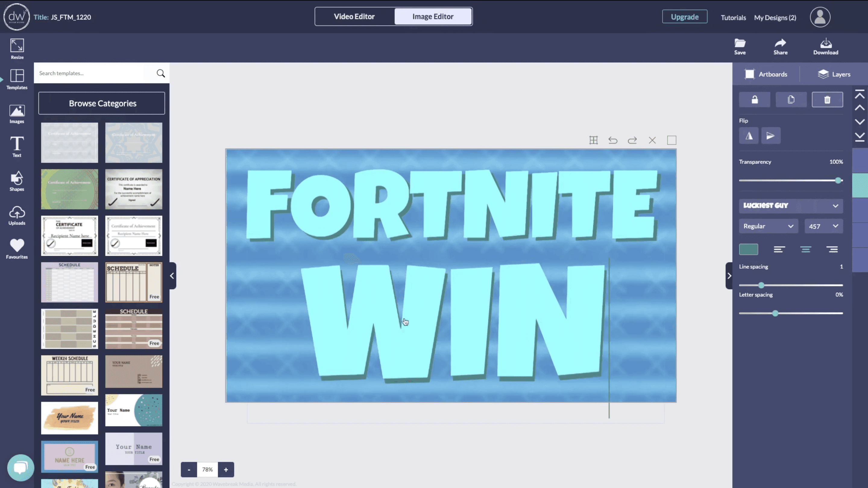Image resolution: width=868 pixels, height=488 pixels.
Task: Switch to the Video Editor tab
Action: 354,16
